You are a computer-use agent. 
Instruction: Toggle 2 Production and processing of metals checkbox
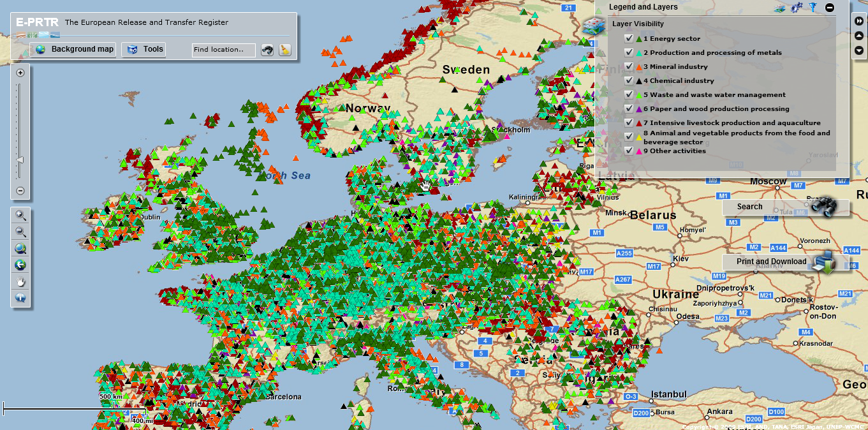point(629,52)
